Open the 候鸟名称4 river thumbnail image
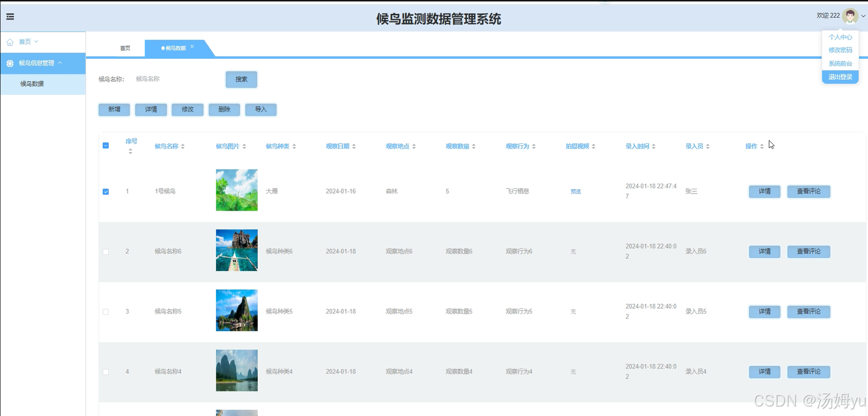Viewport: 868px width, 416px height. tap(237, 370)
